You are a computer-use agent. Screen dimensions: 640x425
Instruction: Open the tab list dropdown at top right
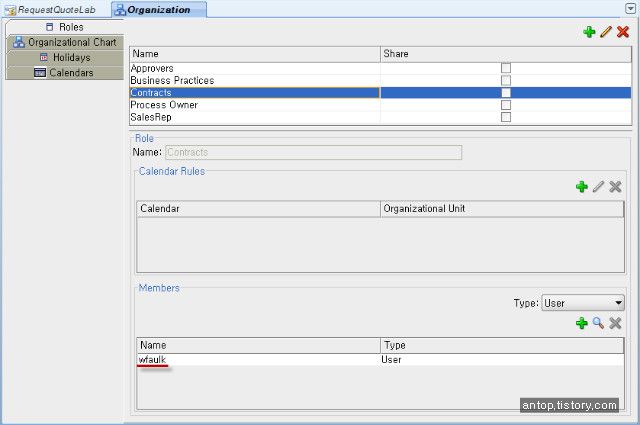point(630,8)
